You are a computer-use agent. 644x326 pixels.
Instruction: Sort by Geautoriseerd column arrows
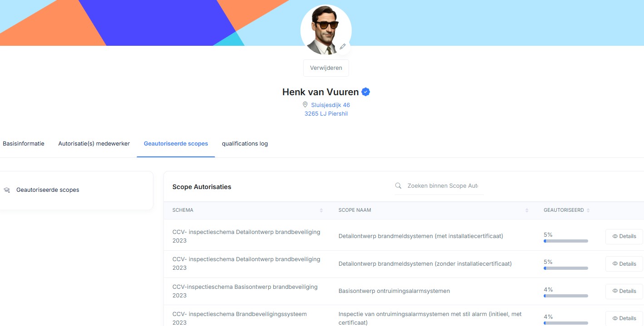point(588,210)
